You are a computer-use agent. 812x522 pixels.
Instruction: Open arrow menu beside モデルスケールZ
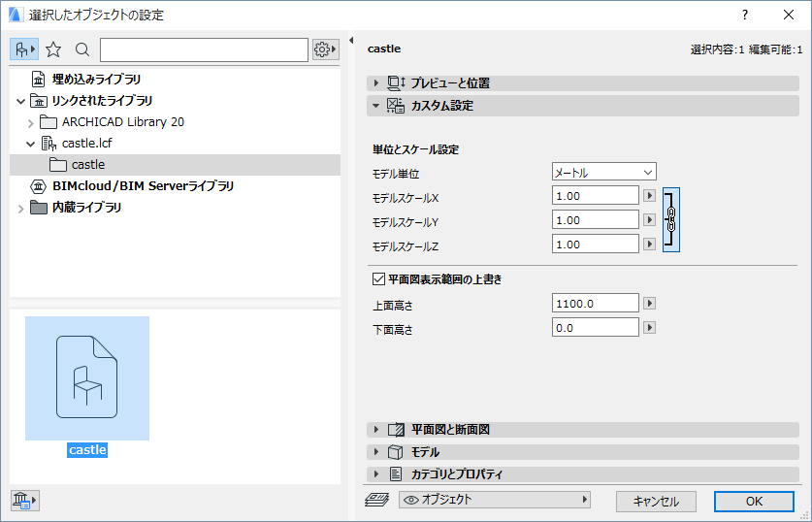tap(649, 244)
